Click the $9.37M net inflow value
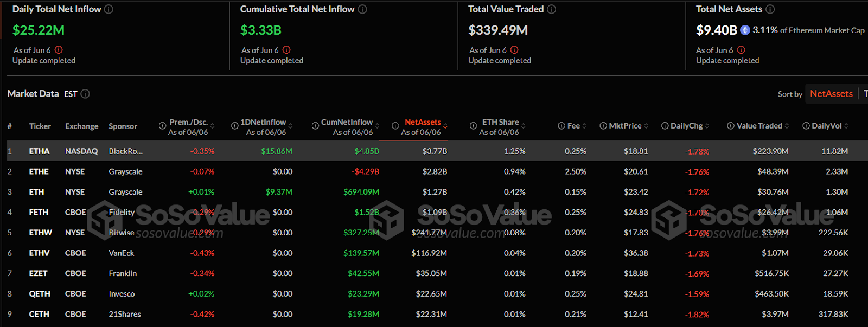Viewport: 868px width, 327px height. pos(279,192)
